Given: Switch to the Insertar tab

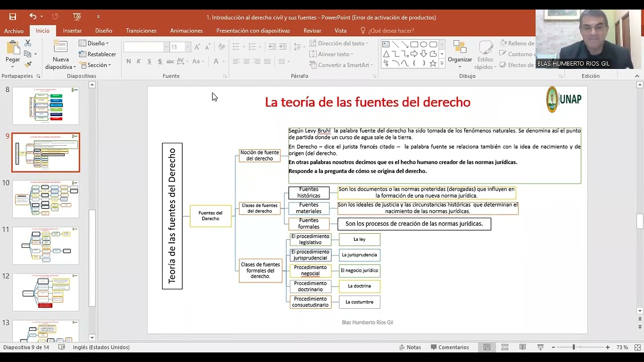Looking at the screenshot, I should pos(72,31).
